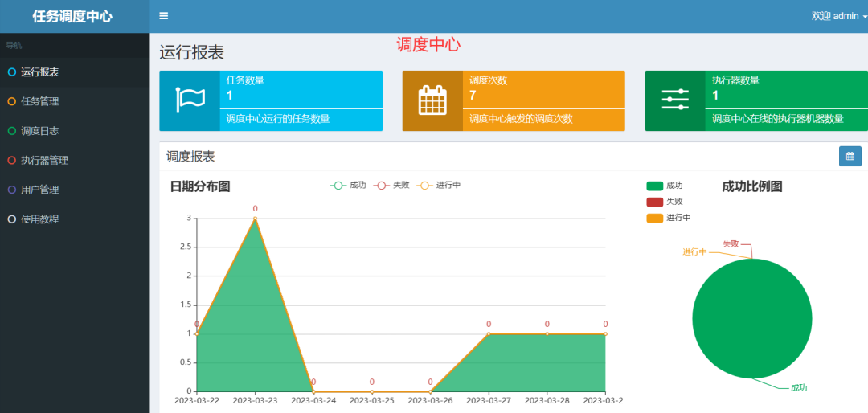This screenshot has width=868, height=413.
Task: Click 调度中心在线的执行器机器数量 description text
Action: tap(778, 118)
